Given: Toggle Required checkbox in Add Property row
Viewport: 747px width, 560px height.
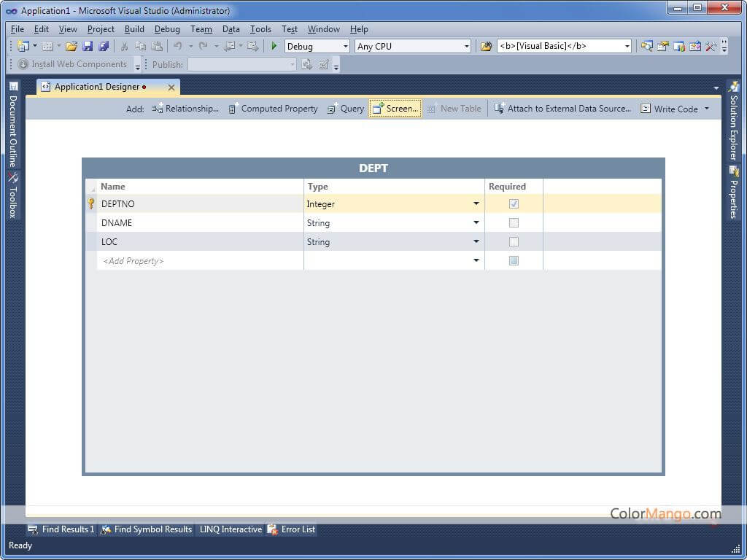Looking at the screenshot, I should (x=514, y=261).
